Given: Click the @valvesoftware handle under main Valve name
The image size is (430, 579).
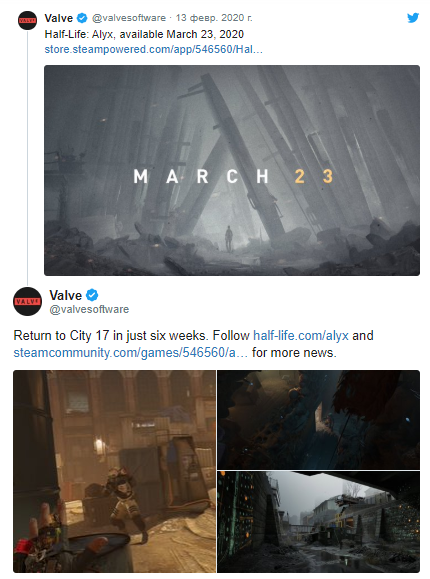Looking at the screenshot, I should 89,309.
